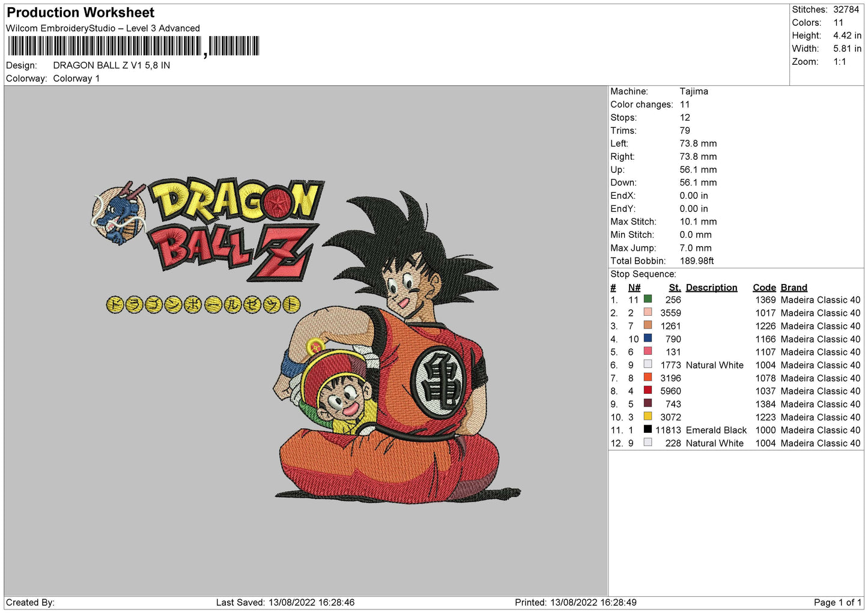The image size is (868, 613).
Task: Click the green swatch for stop 1
Action: coord(648,299)
